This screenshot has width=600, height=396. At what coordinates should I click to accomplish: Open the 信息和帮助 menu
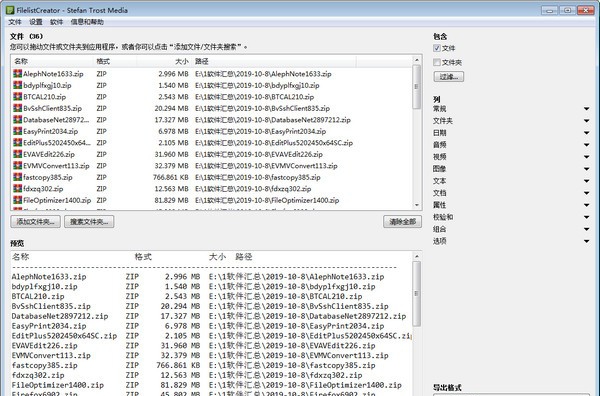pyautogui.click(x=87, y=22)
